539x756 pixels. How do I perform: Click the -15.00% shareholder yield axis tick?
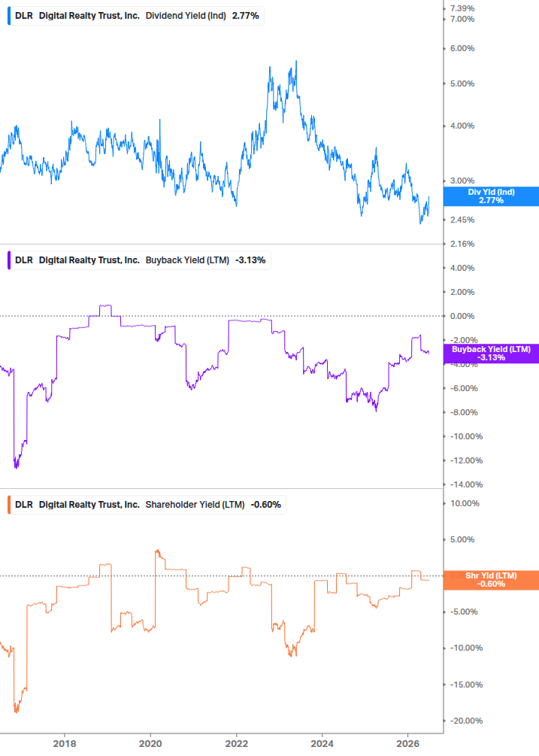[x=466, y=685]
